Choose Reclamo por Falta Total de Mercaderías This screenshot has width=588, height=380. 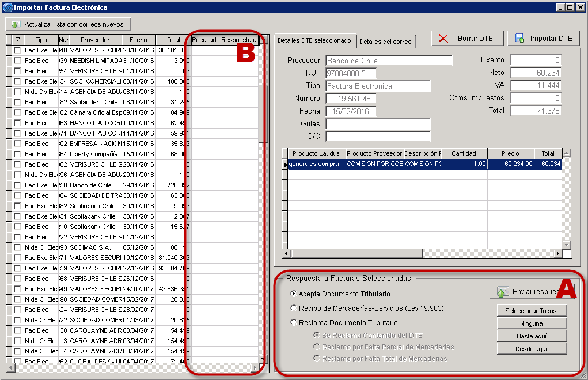click(317, 358)
